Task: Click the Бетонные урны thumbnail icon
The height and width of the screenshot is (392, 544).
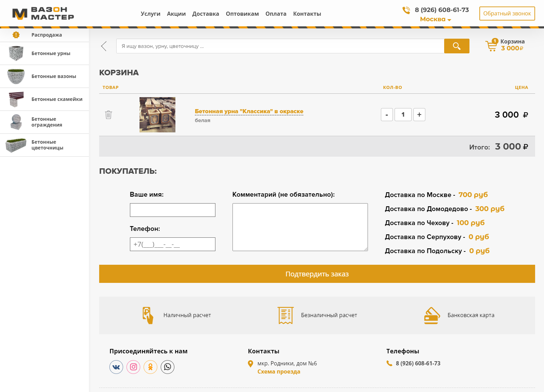Action: (16, 53)
